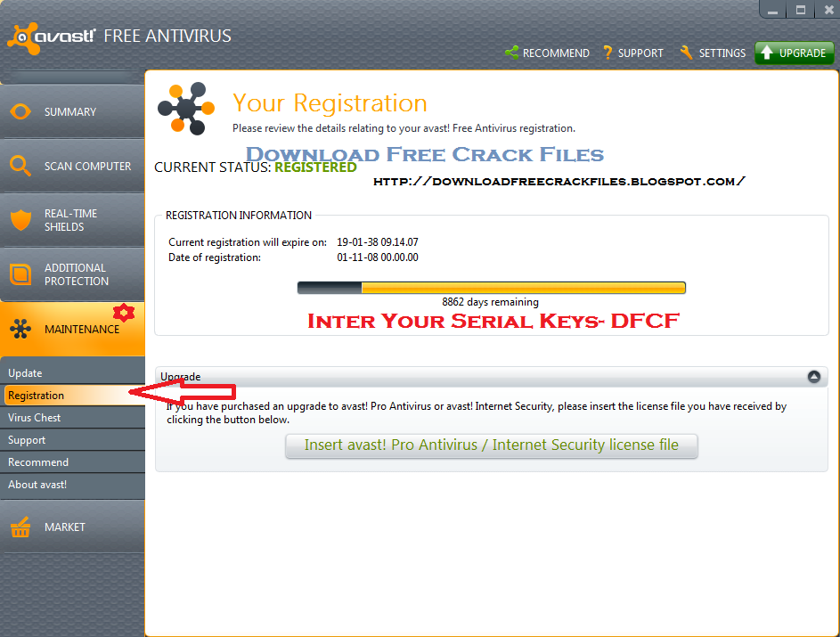Image resolution: width=840 pixels, height=637 pixels.
Task: Click the avast! logo
Action: click(52, 37)
